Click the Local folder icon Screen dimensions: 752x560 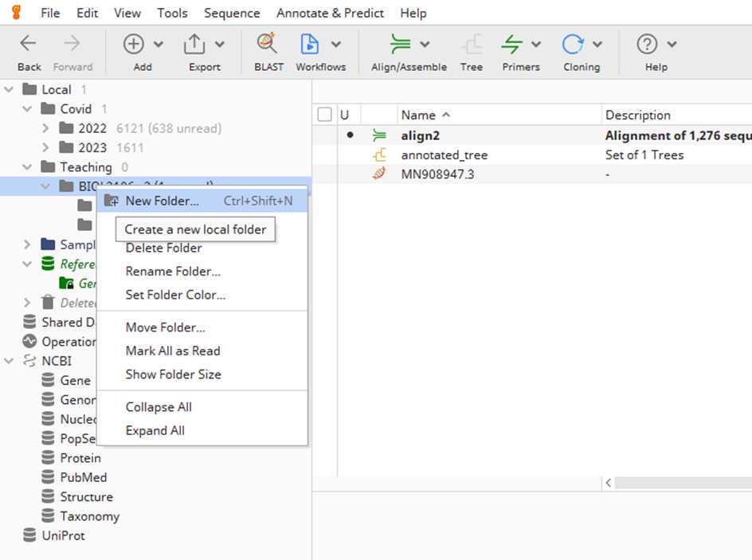pyautogui.click(x=29, y=89)
